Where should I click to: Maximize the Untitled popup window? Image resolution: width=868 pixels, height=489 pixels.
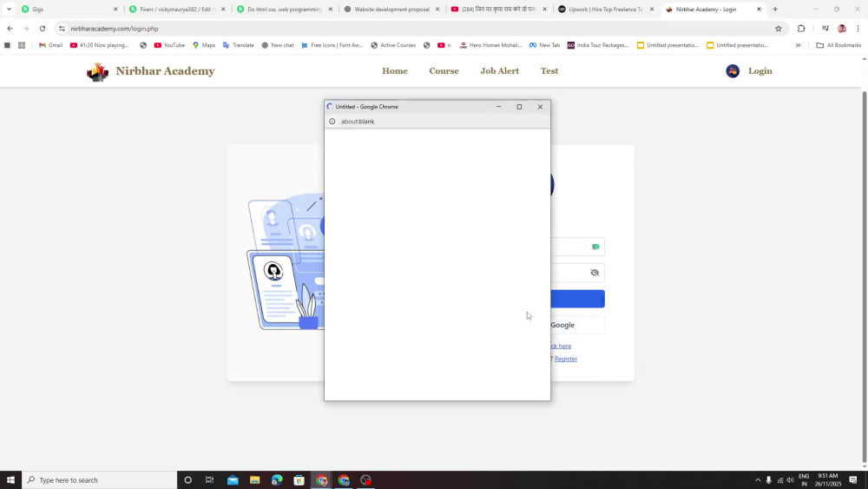coord(519,107)
